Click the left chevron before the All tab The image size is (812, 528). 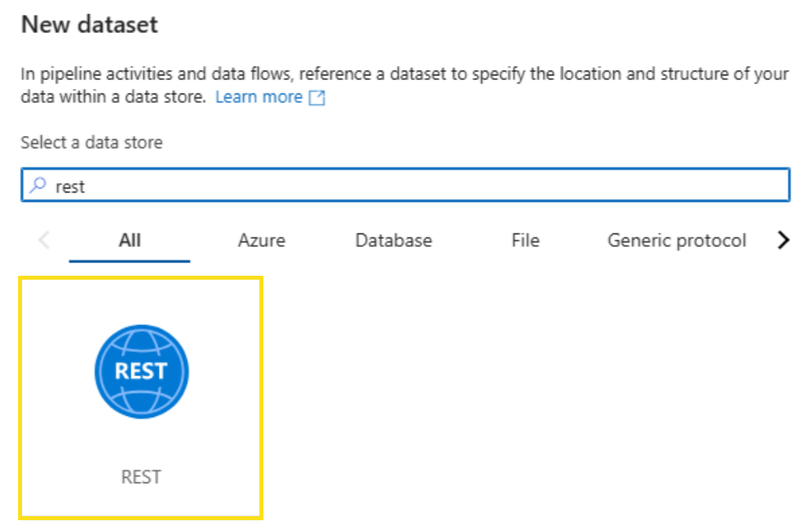(43, 240)
